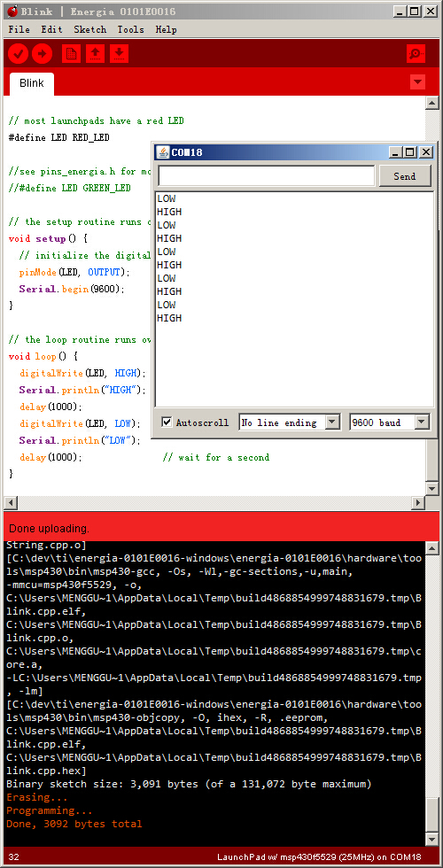Click editor vertical scrollbar up arrow
The height and width of the screenshot is (868, 443).
[x=432, y=103]
